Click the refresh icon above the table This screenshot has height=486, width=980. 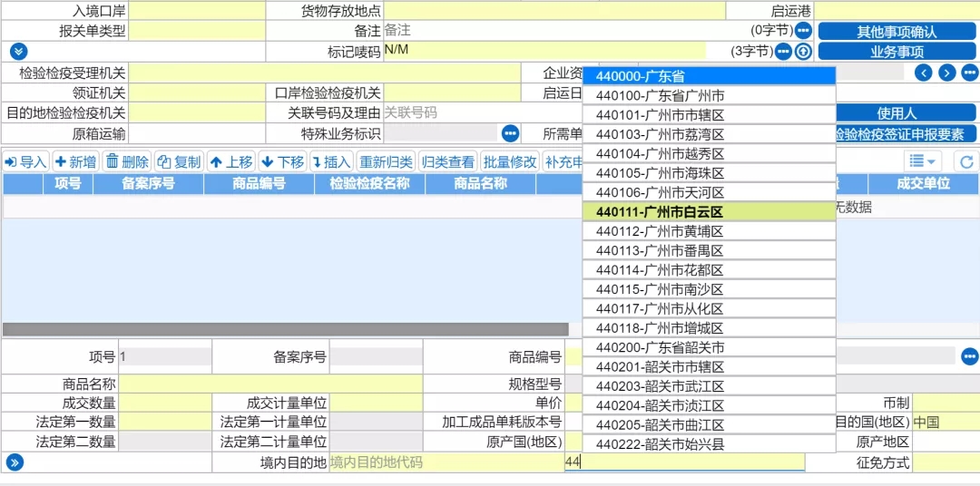[967, 161]
